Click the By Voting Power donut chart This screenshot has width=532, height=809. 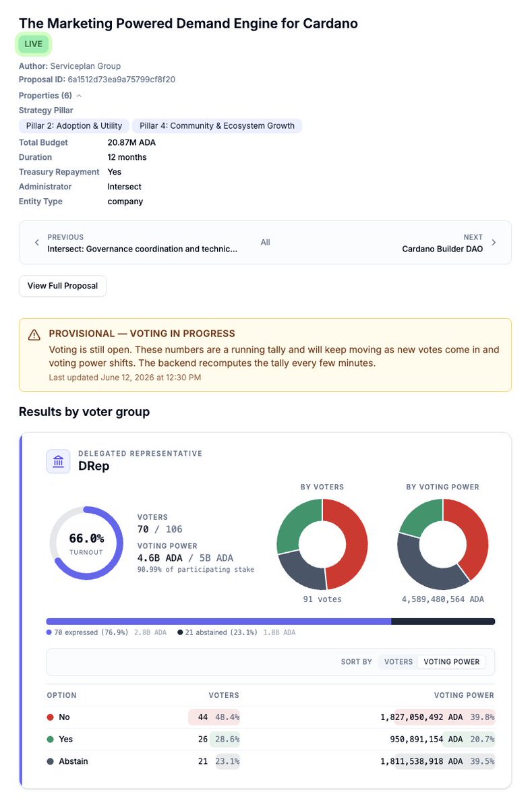pos(443,543)
